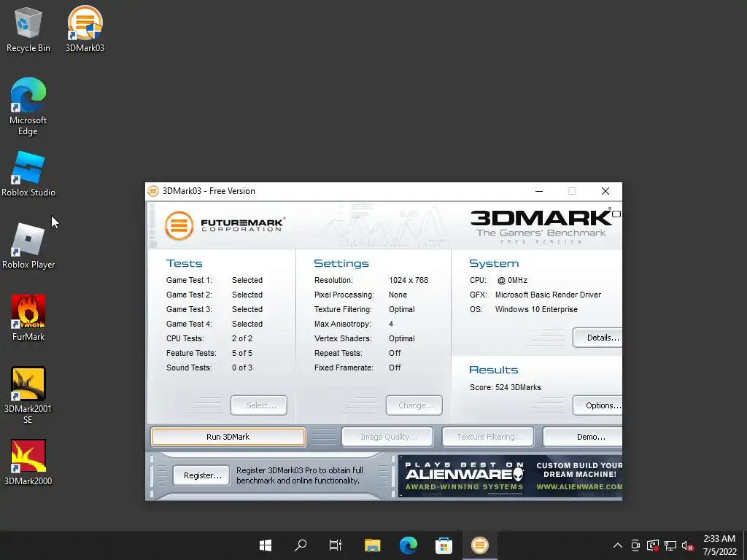Click the System section heading
The height and width of the screenshot is (560, 747).
494,263
